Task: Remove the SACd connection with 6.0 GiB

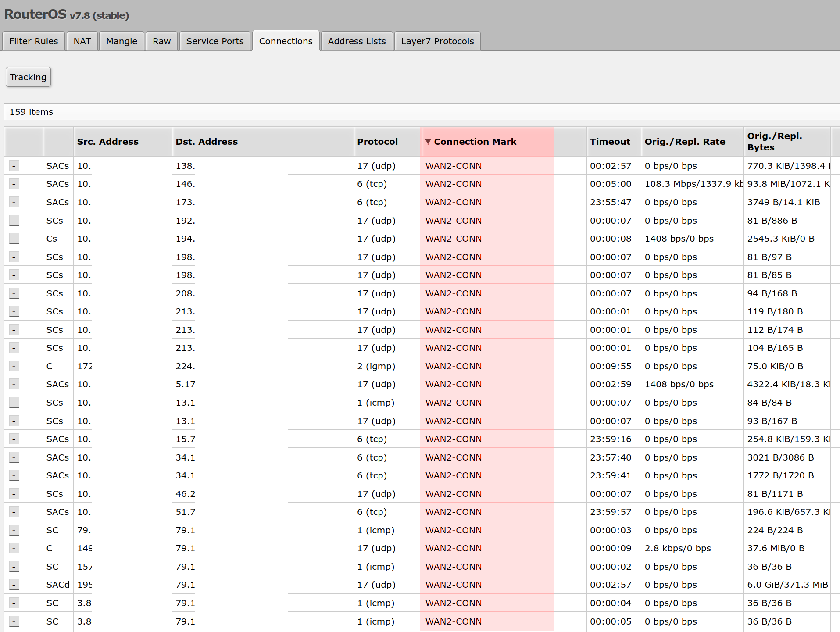Action: (14, 585)
